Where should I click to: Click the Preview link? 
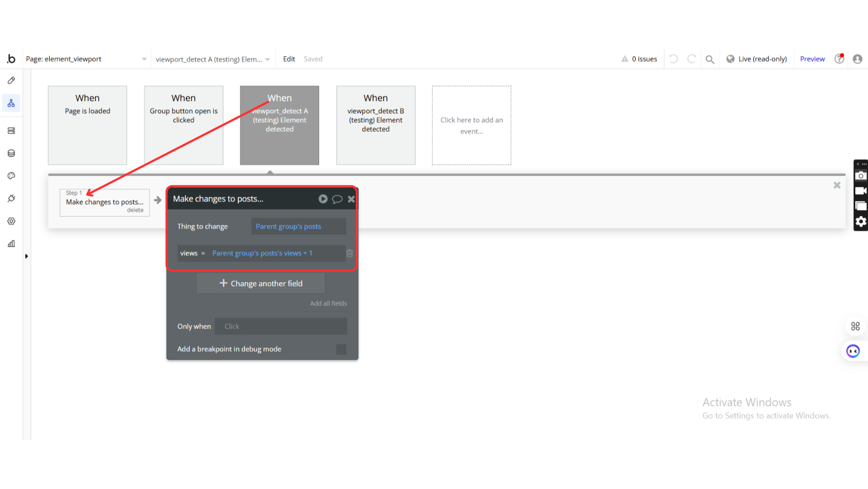(812, 59)
